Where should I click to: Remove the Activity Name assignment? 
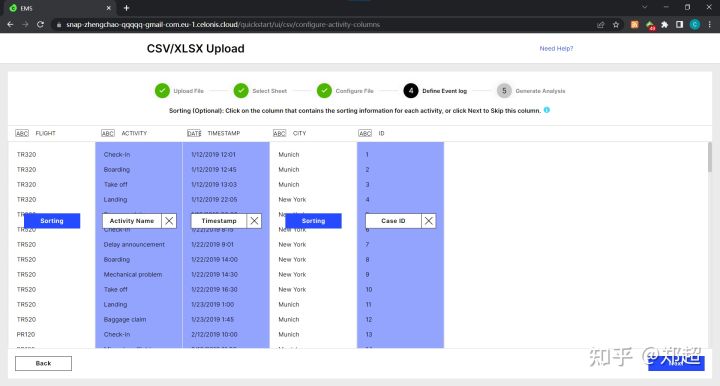coord(169,221)
